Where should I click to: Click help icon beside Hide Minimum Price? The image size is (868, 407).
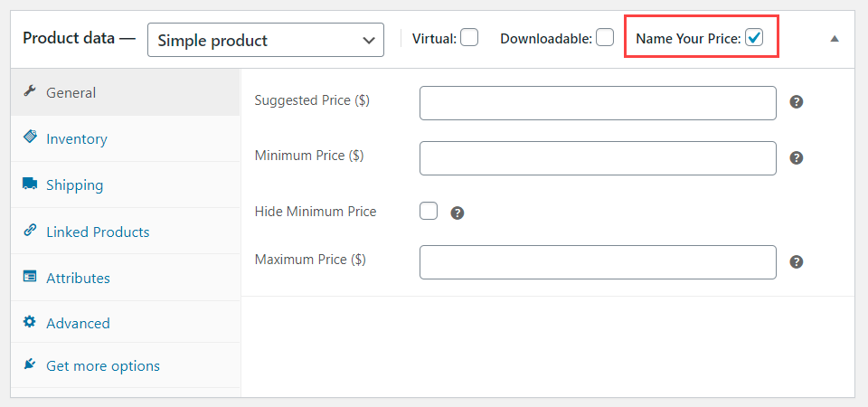tap(458, 213)
